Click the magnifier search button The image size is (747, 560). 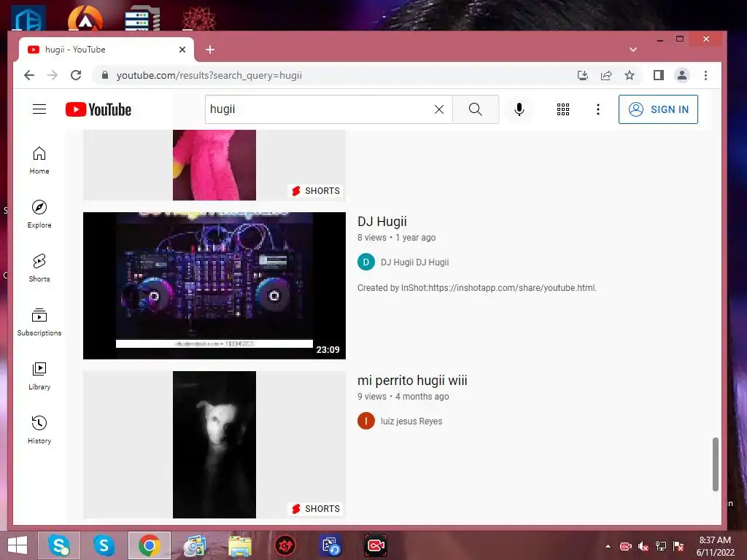tap(475, 109)
